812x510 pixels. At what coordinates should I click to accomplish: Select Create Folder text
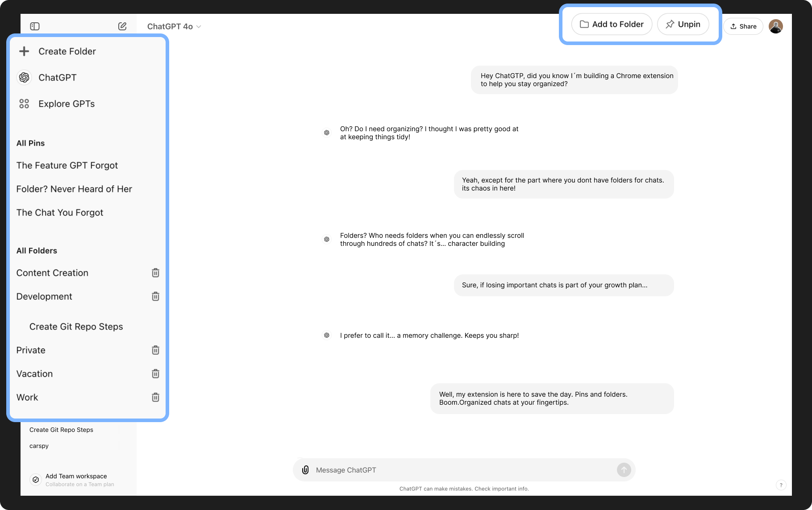click(67, 51)
